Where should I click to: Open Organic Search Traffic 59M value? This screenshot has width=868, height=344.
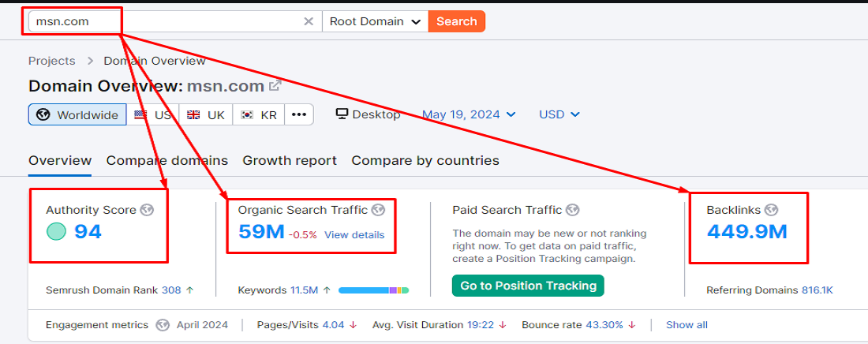pos(261,232)
